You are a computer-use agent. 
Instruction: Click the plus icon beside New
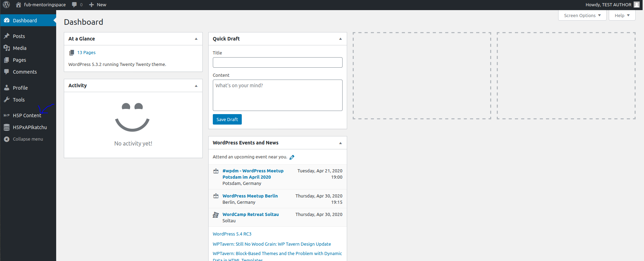[x=91, y=5]
